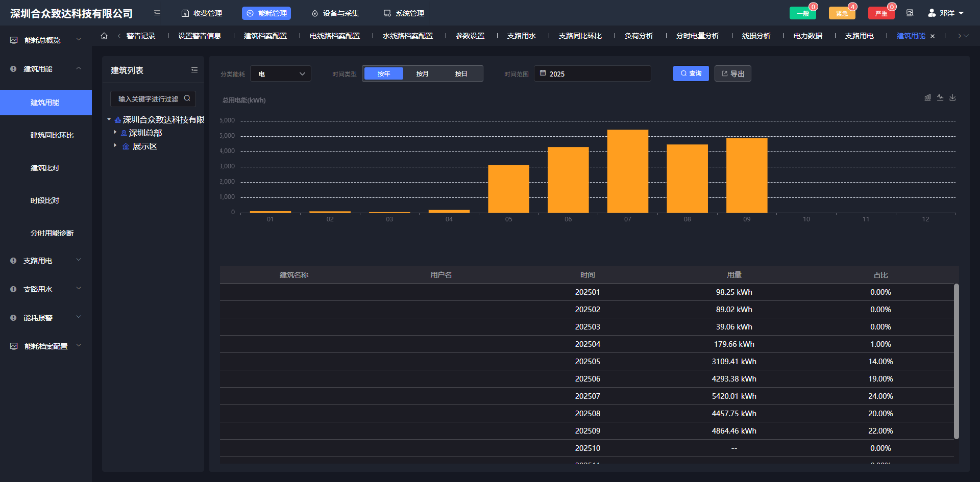Select 按月 time type
The width and height of the screenshot is (980, 482).
[422, 74]
